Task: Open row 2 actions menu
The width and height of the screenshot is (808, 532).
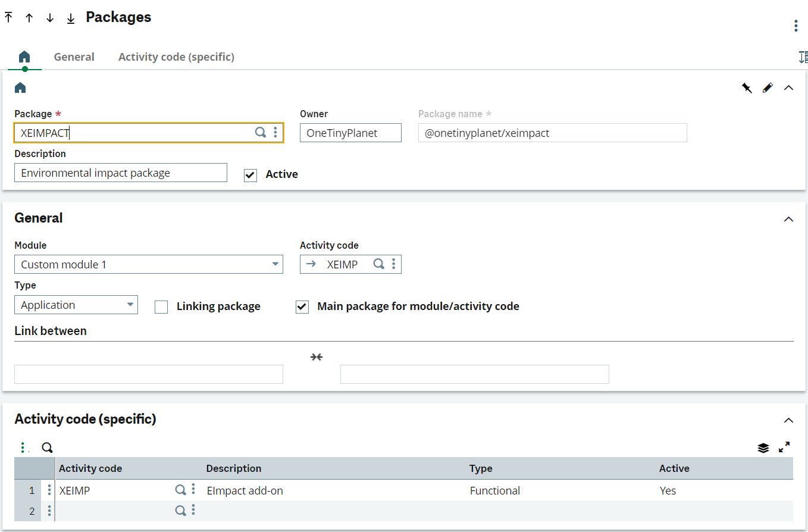Action: pos(49,511)
